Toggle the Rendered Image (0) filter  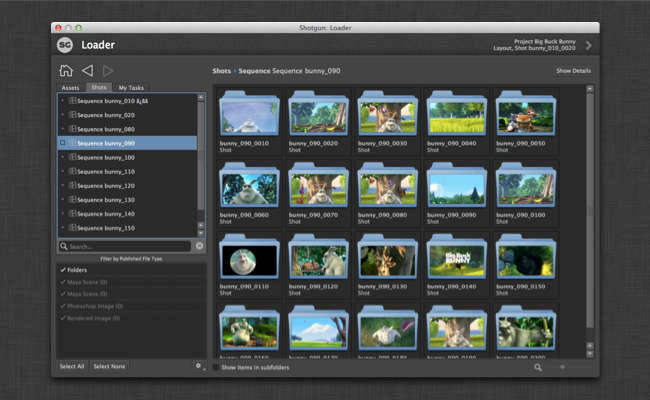pyautogui.click(x=63, y=318)
